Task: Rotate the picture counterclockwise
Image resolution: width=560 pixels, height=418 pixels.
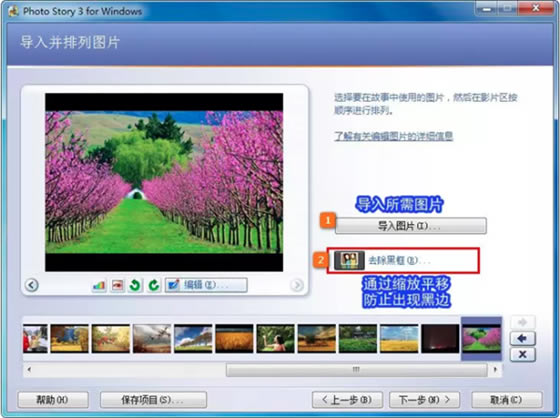Action: click(135, 285)
